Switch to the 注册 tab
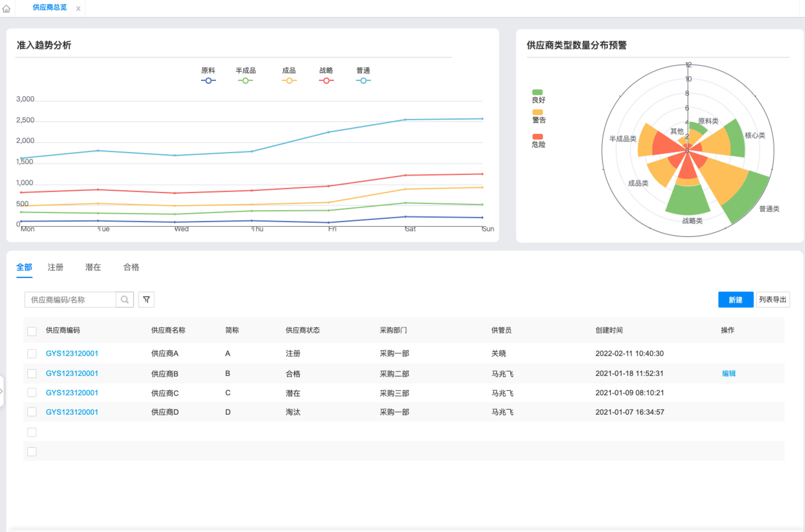 pos(55,267)
